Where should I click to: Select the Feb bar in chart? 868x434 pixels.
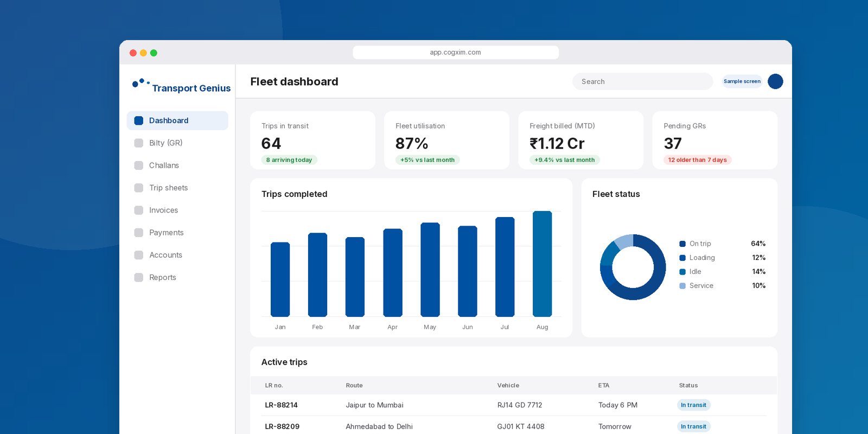[x=317, y=275]
